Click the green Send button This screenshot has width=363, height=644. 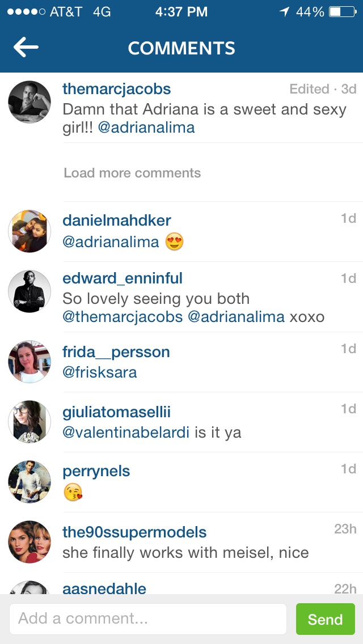(x=325, y=619)
